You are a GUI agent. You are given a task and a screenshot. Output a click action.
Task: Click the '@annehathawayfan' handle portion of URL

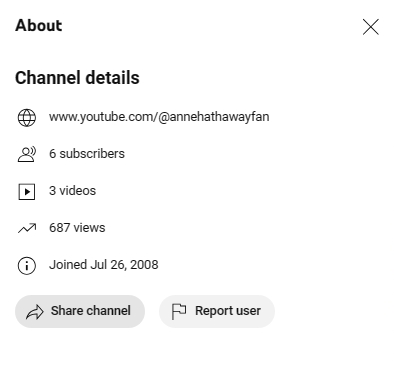tap(214, 117)
